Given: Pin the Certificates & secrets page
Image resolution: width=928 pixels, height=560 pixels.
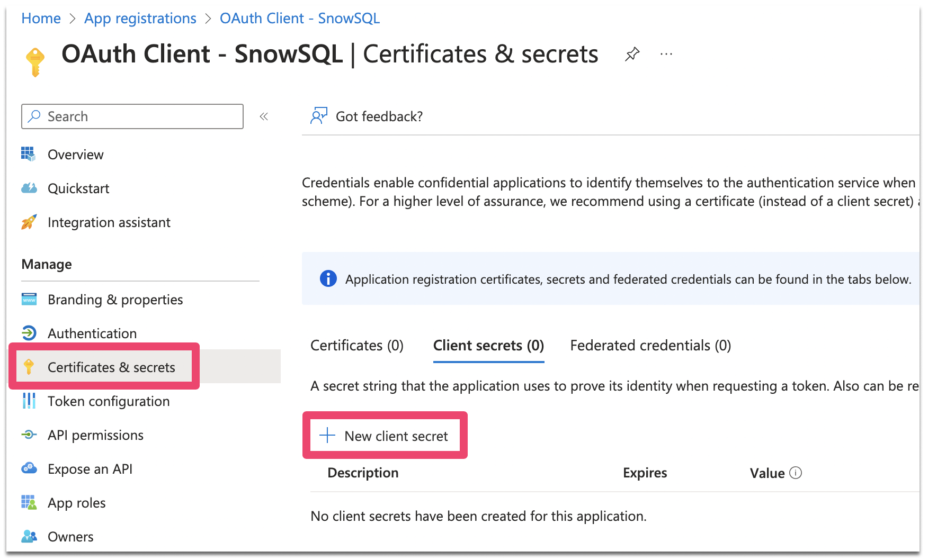Looking at the screenshot, I should (632, 54).
